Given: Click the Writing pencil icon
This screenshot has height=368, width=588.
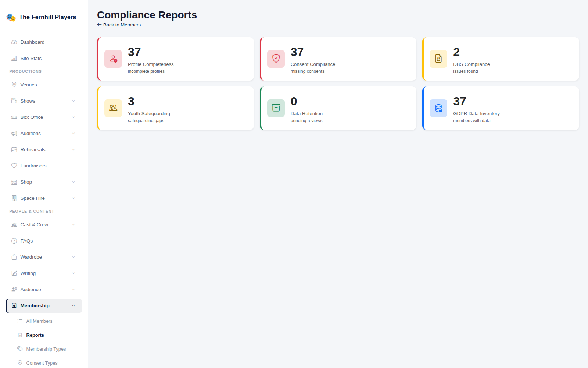Looking at the screenshot, I should 14,273.
